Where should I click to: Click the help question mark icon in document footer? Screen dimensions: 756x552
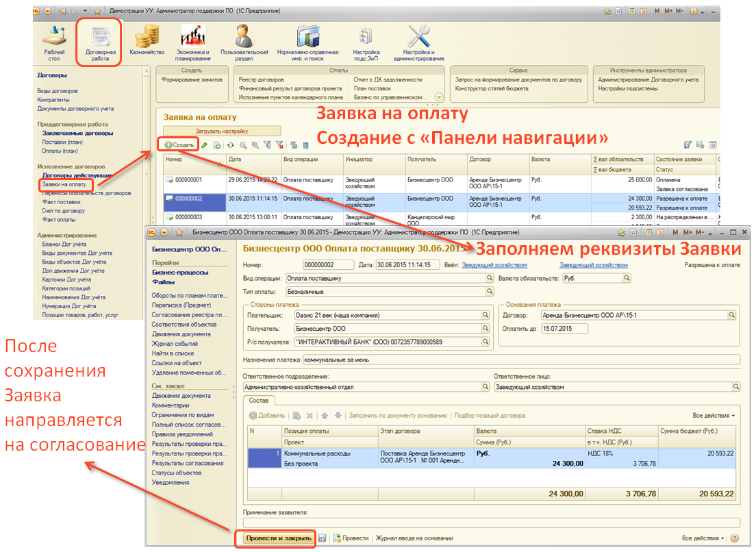[735, 538]
